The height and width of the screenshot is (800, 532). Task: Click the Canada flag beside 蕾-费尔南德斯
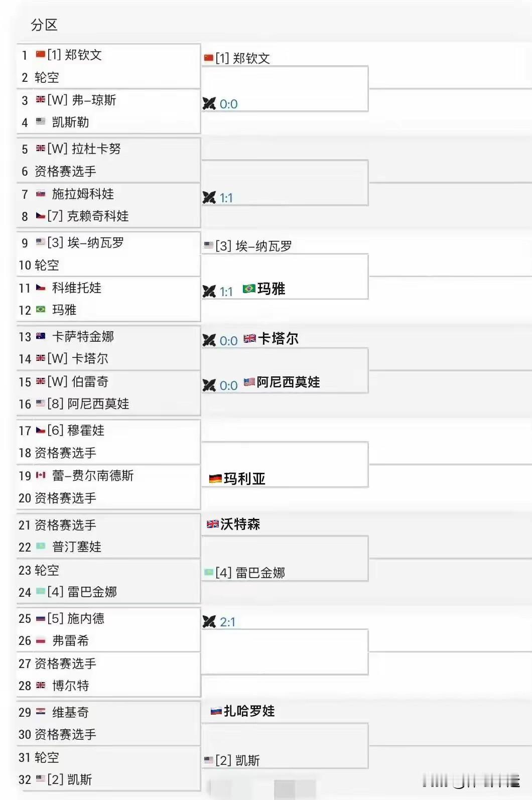tap(41, 475)
